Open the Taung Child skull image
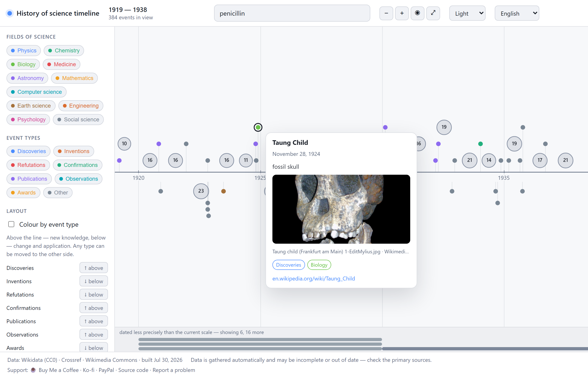 (x=341, y=209)
